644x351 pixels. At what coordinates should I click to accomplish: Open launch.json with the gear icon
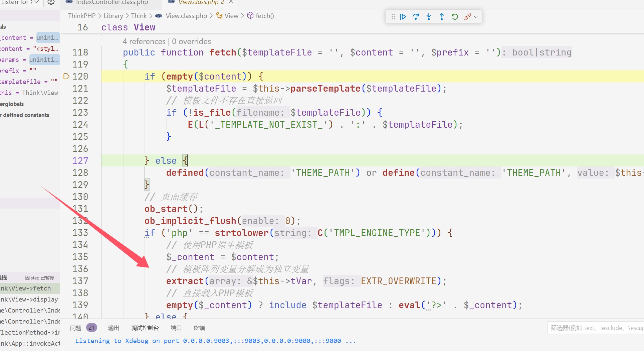[x=51, y=2]
